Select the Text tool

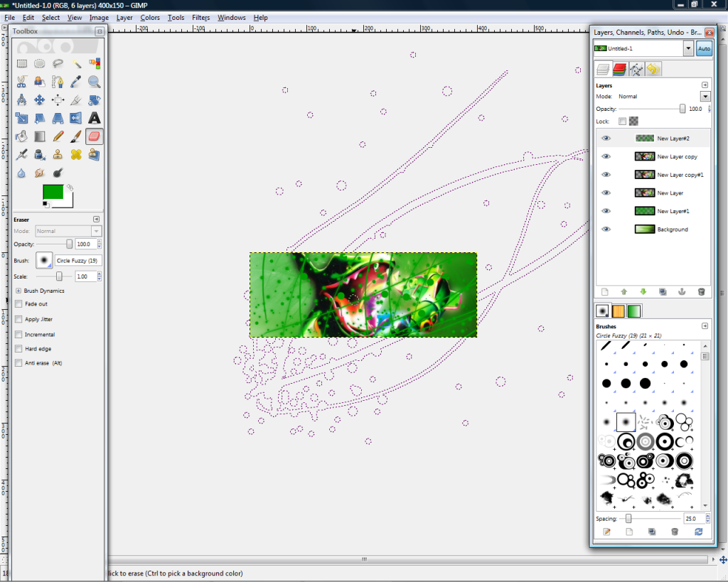click(95, 118)
